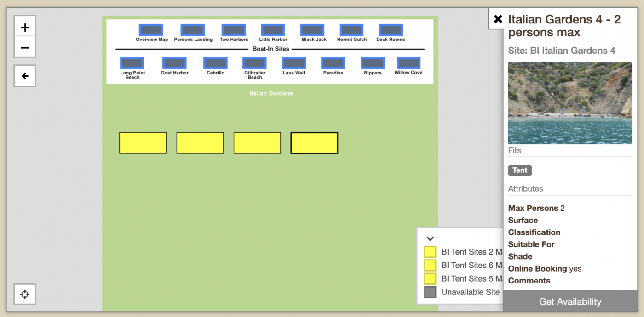Open the Parsons Landing map icon

coord(193,30)
